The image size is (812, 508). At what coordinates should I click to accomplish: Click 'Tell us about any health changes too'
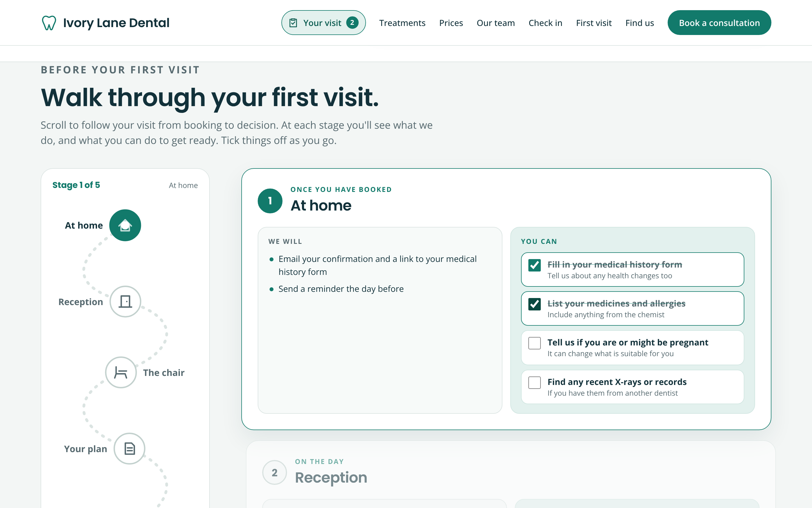tap(610, 276)
